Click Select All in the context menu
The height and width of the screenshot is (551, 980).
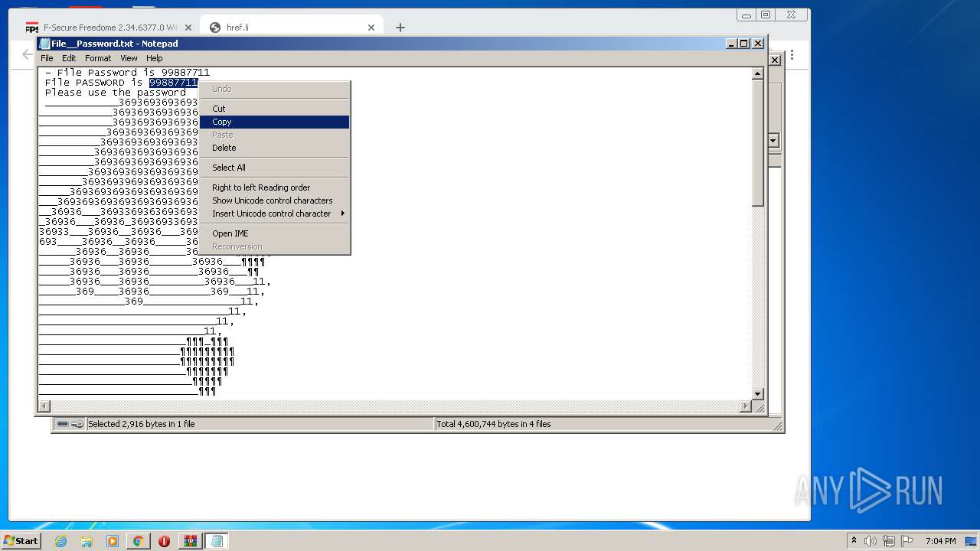pyautogui.click(x=274, y=168)
